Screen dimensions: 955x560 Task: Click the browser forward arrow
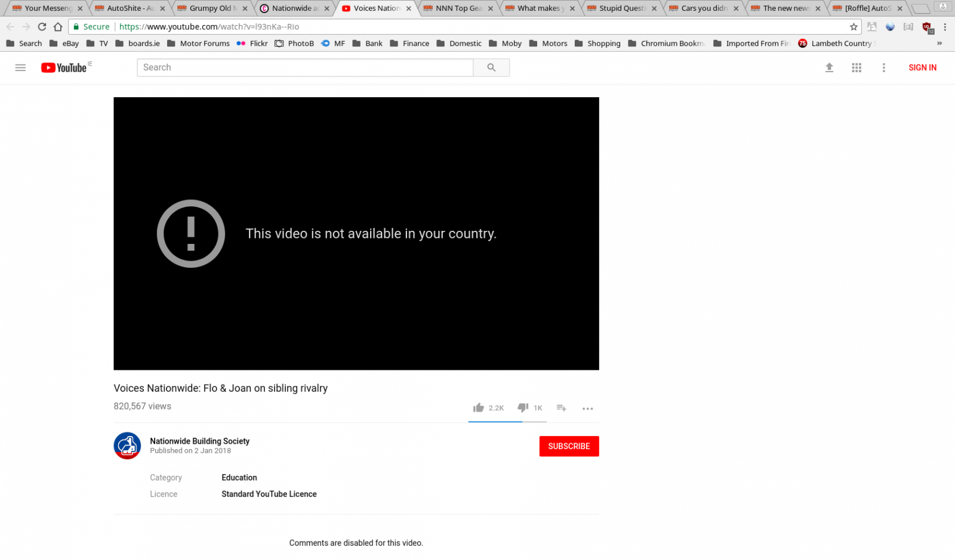[26, 27]
